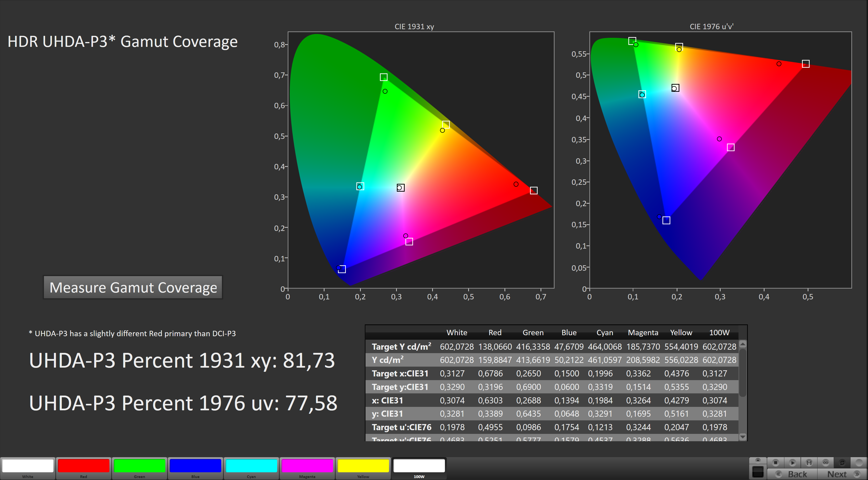The image size is (868, 480).
Task: Click the Magenta target square in CIE 1931 chart
Action: [x=409, y=242]
